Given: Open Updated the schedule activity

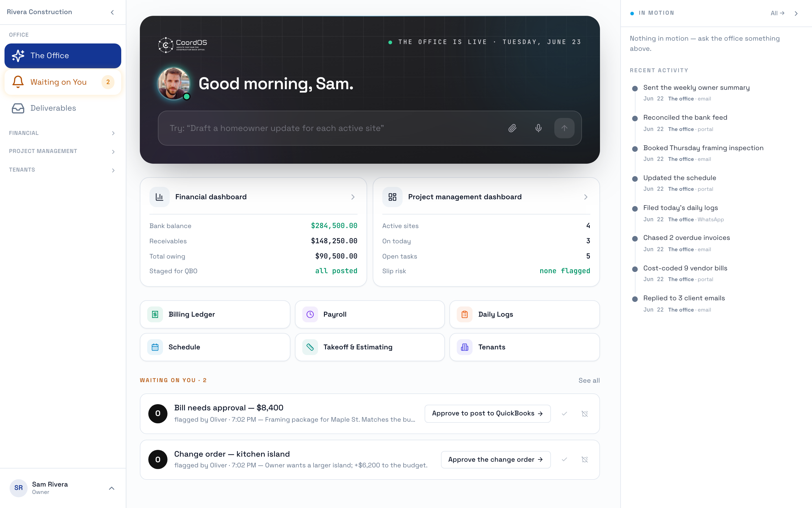Looking at the screenshot, I should coord(679,178).
